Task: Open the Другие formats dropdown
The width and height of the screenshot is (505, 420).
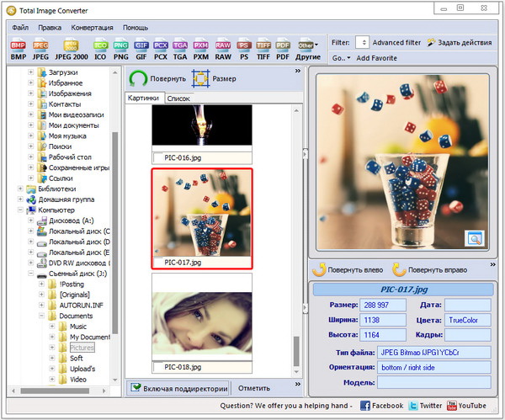Action: pos(308,47)
